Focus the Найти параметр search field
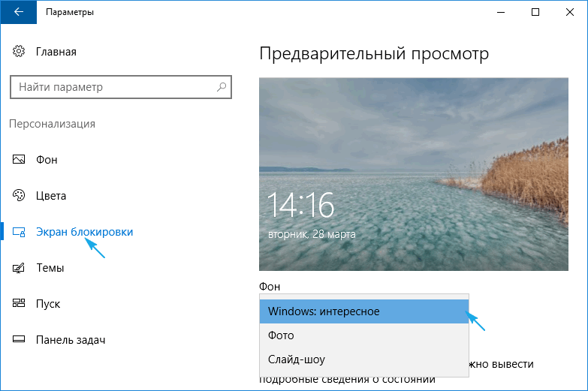Viewport: 588px width, 391px height. 113,87
